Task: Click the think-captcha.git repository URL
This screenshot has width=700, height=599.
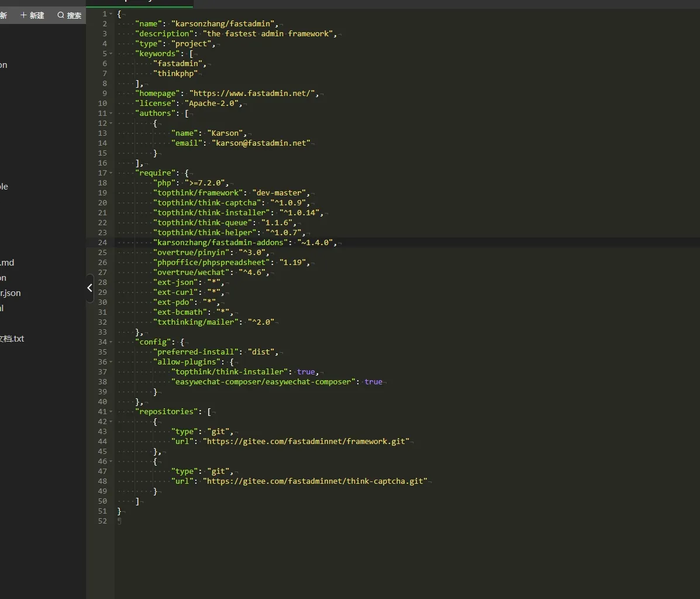Action: pyautogui.click(x=315, y=481)
